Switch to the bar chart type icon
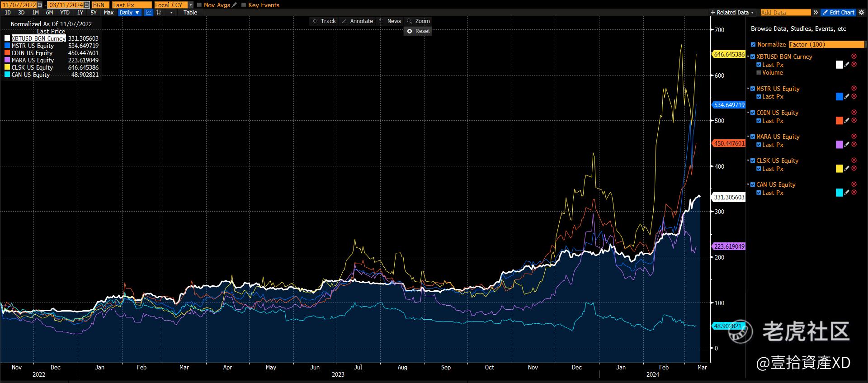868x383 pixels. (159, 13)
